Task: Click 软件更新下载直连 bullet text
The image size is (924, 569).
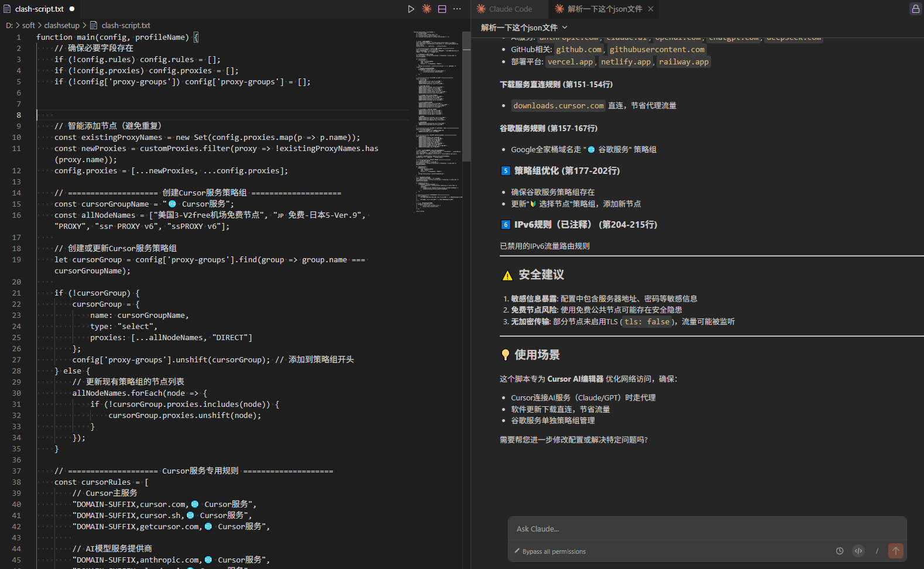Action: click(560, 410)
